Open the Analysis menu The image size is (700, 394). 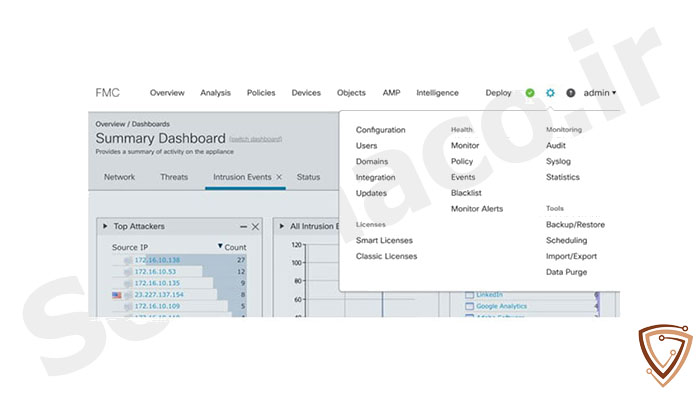click(x=215, y=93)
